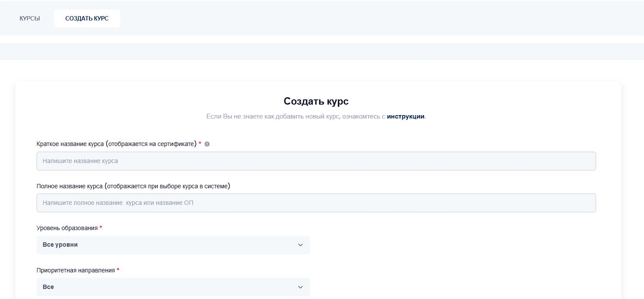Click red asterisk next to Краткое название курса
Screen dimensions: 644x299
200,143
